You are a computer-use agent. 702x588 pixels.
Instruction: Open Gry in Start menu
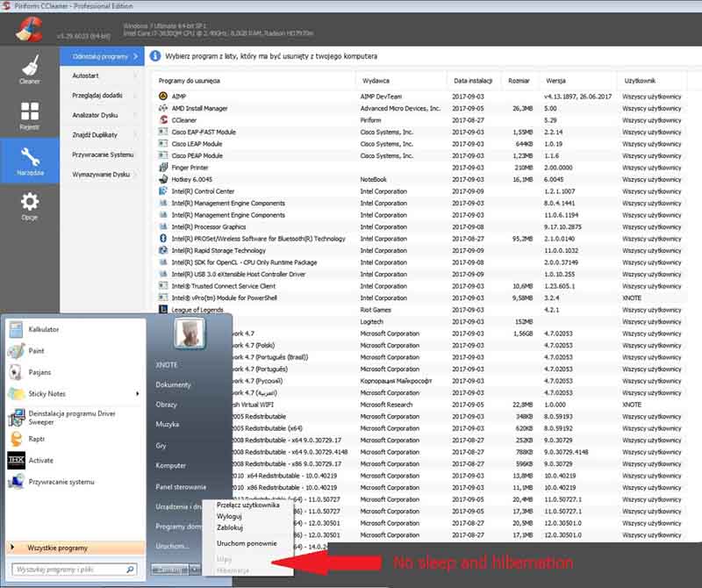(x=161, y=446)
